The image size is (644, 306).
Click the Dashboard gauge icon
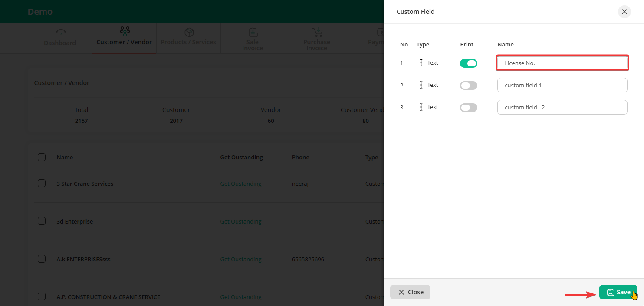pyautogui.click(x=61, y=33)
